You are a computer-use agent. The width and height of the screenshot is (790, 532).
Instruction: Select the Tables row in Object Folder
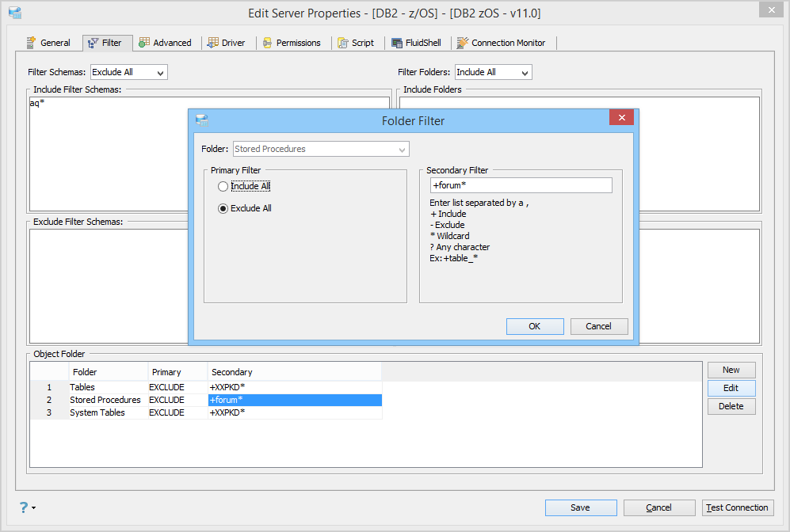206,387
